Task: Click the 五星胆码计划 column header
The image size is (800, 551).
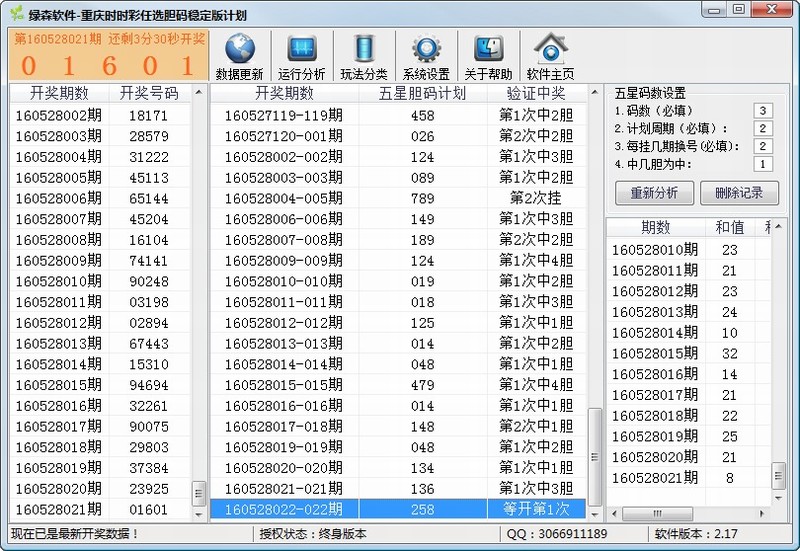Action: [422, 93]
